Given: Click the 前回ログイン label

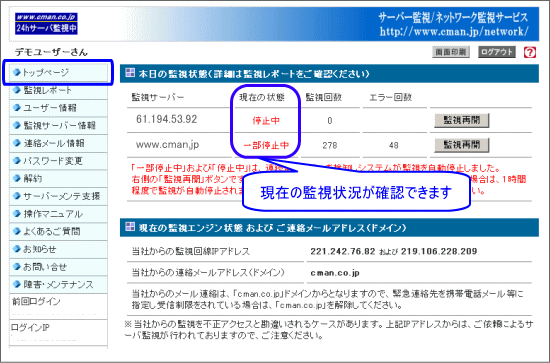Looking at the screenshot, I should coord(36,301).
